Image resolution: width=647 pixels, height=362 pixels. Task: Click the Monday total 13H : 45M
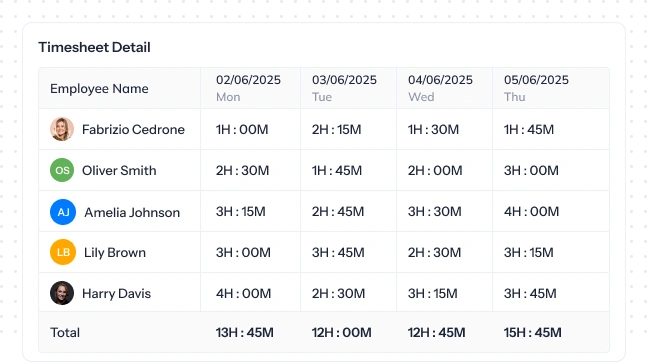(245, 332)
